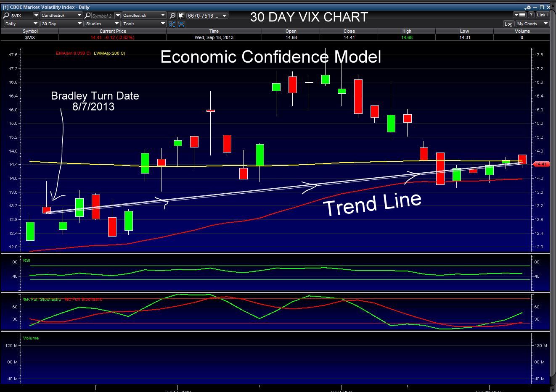
Task: Maximize the CBOE chart window
Action: coord(542,7)
